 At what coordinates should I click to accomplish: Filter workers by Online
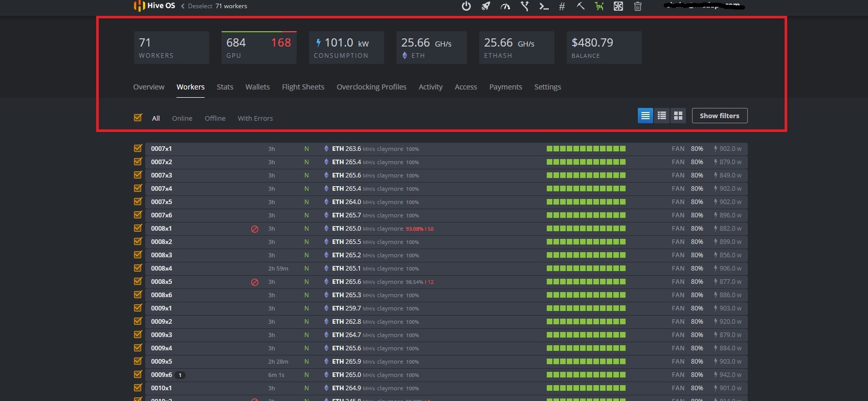(182, 118)
